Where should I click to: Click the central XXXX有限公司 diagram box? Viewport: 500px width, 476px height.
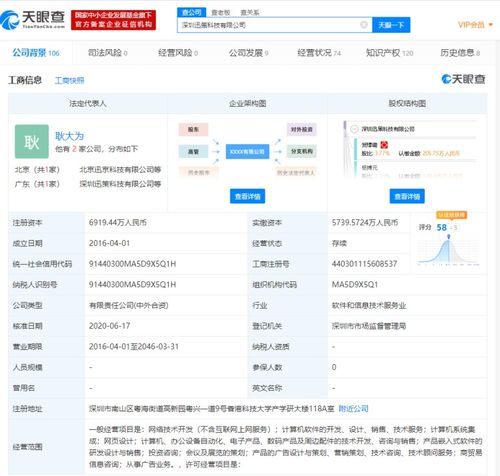[x=247, y=151]
